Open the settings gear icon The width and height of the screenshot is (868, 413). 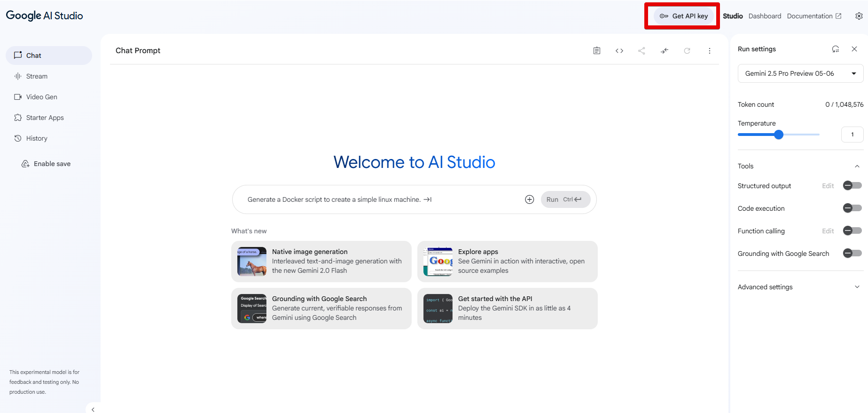[x=859, y=16]
